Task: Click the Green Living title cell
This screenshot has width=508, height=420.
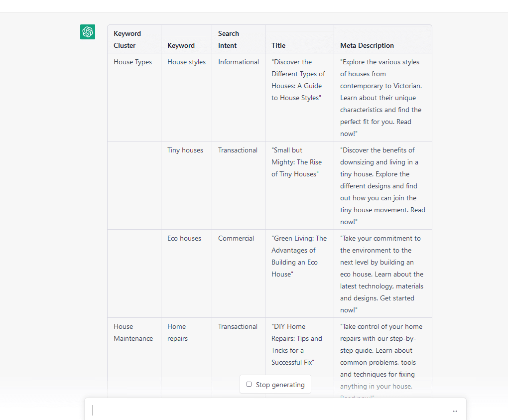Action: [x=299, y=256]
